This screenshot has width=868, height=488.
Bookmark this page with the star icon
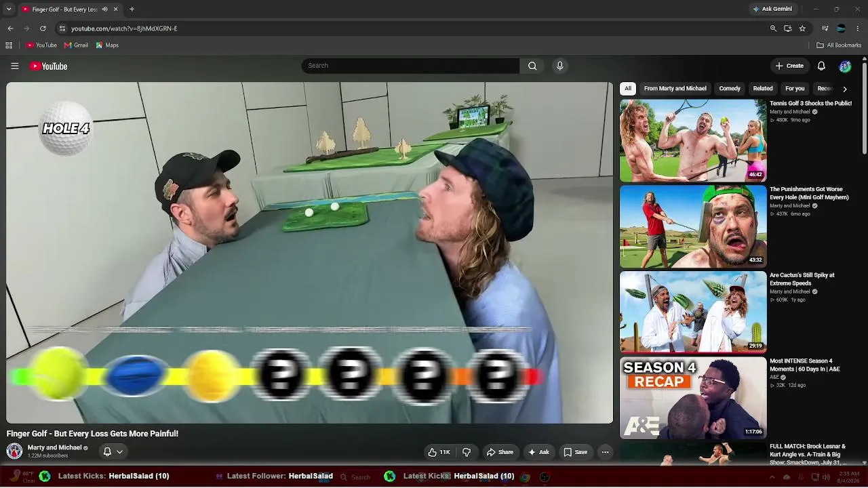pyautogui.click(x=802, y=28)
